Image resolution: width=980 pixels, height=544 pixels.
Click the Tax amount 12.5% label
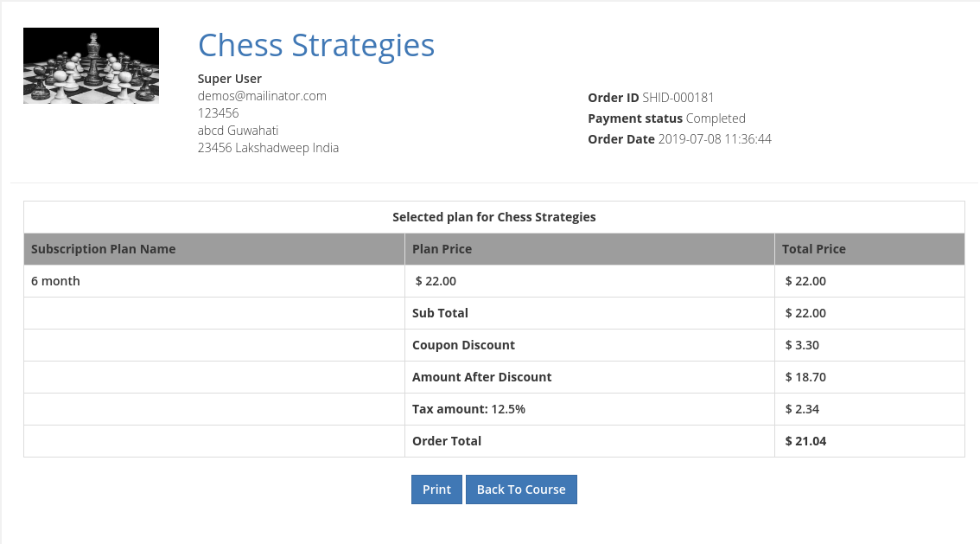click(468, 409)
